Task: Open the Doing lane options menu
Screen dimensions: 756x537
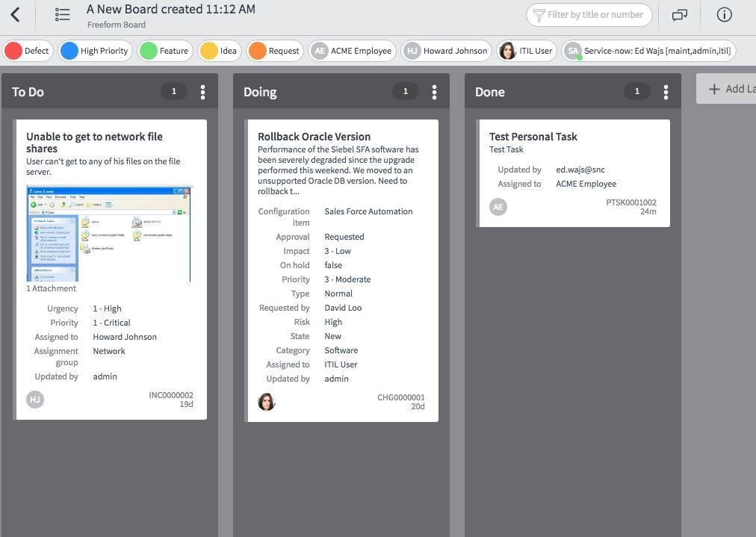Action: point(434,92)
